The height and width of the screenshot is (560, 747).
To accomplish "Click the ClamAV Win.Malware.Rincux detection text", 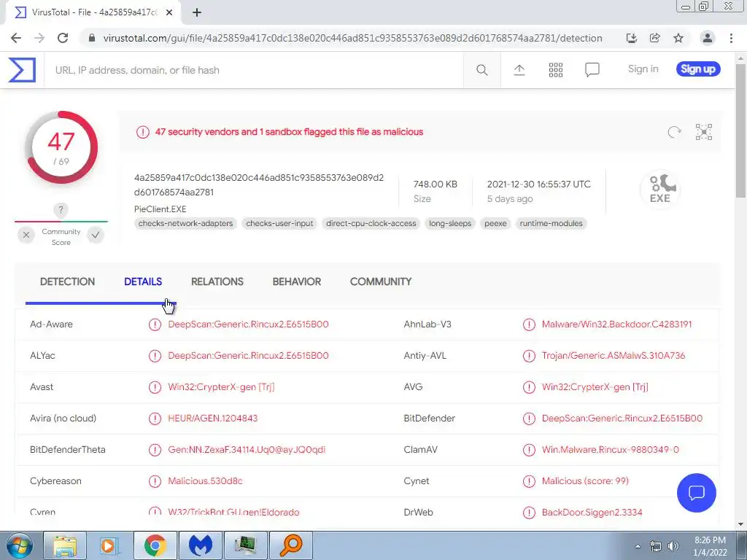I will 611,449.
